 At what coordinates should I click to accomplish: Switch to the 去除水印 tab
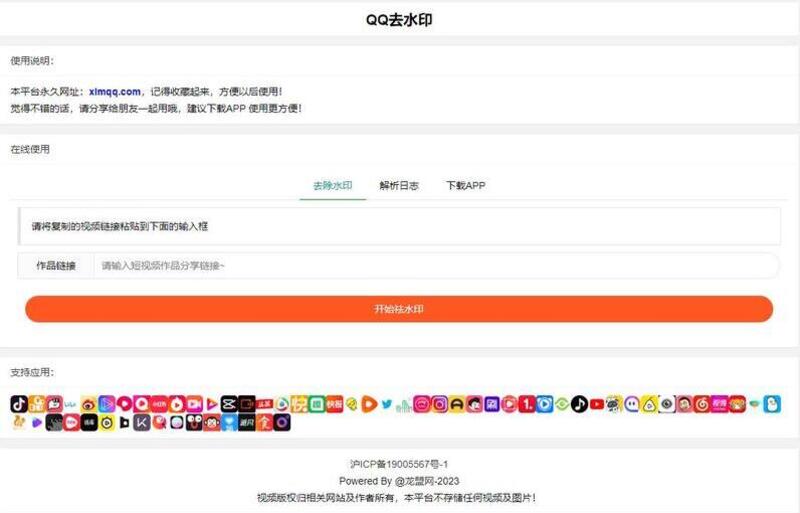tap(332, 186)
